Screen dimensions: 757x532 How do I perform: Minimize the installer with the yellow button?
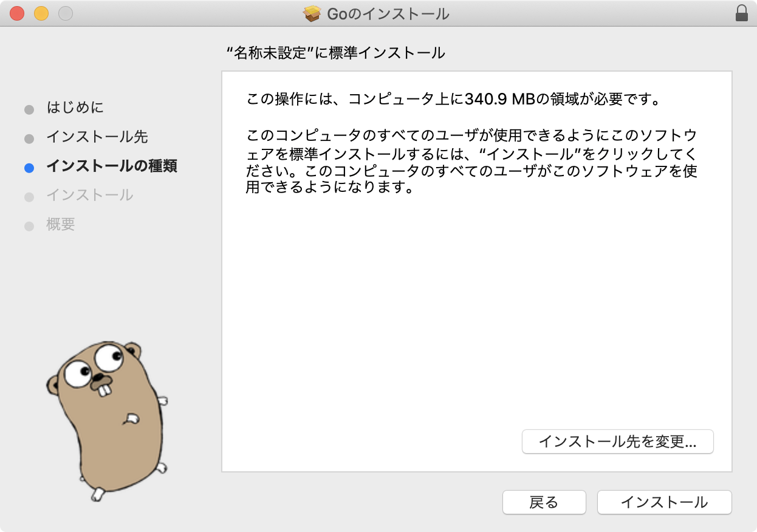point(41,13)
